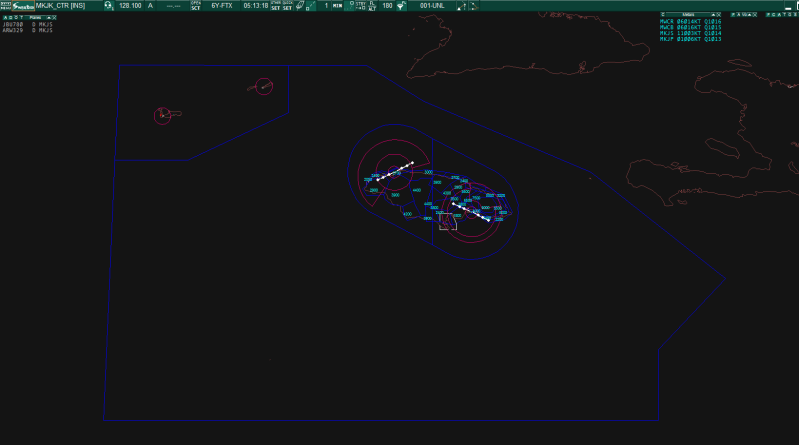Image resolution: width=799 pixels, height=445 pixels.
Task: Click the ATIS letter A button
Action: click(151, 6)
